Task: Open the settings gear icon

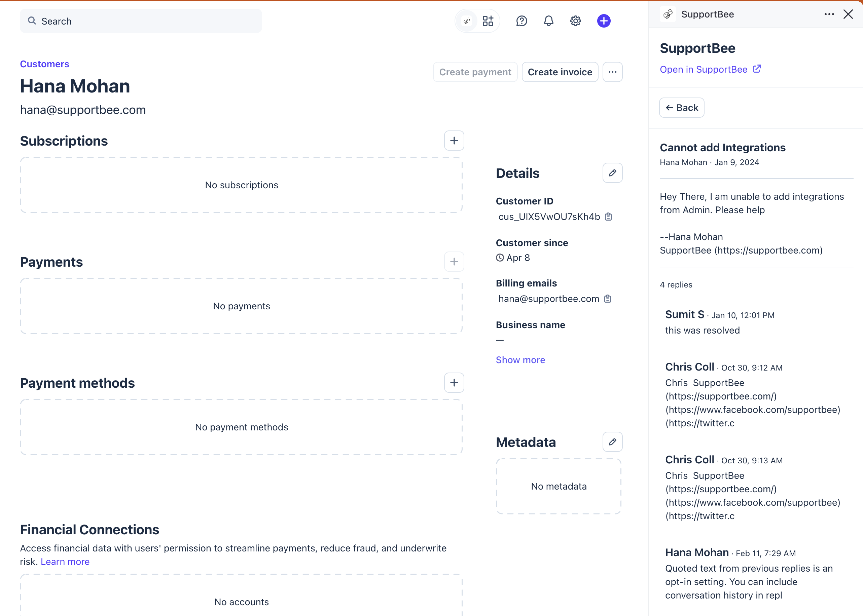Action: point(576,21)
